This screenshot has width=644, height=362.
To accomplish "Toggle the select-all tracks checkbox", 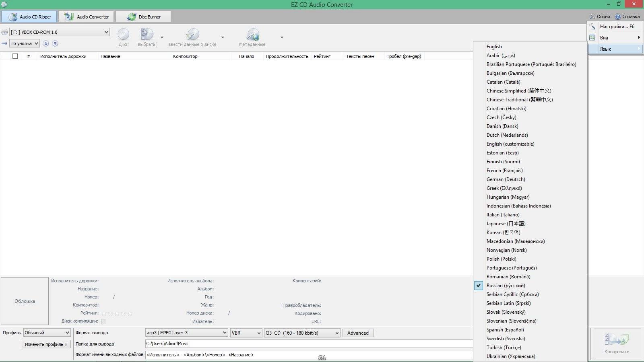I will coord(15,56).
